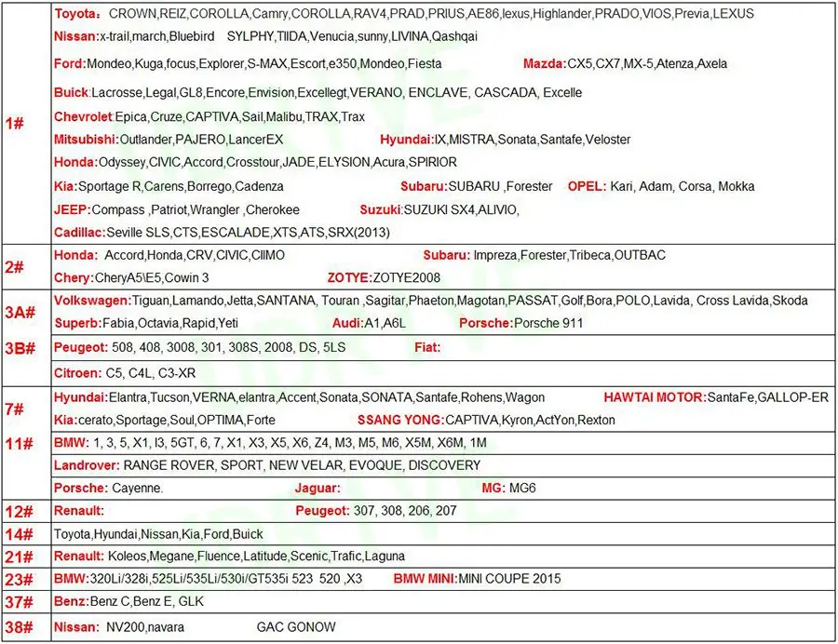Select the Fiat brand heading
The width and height of the screenshot is (838, 644).
pos(427,347)
